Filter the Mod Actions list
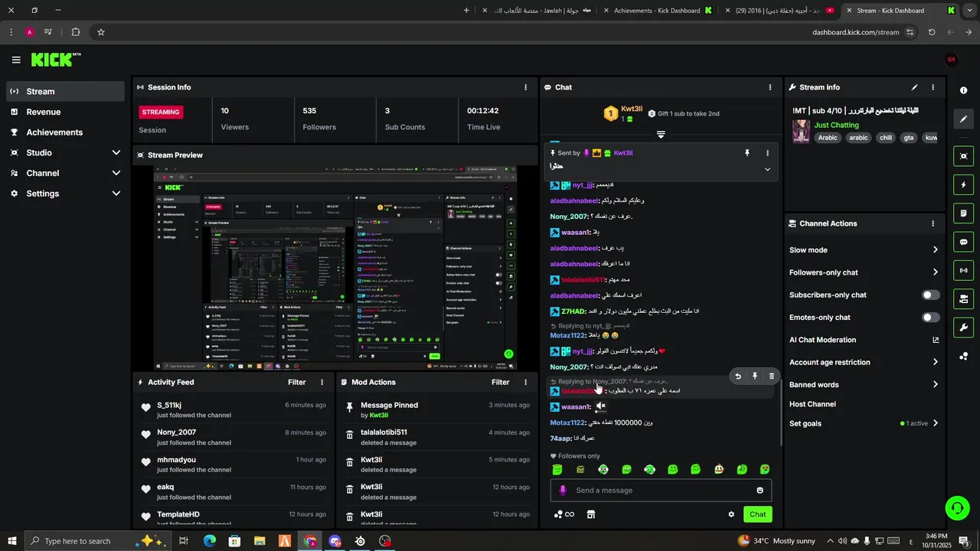This screenshot has height=551, width=980. point(501,382)
